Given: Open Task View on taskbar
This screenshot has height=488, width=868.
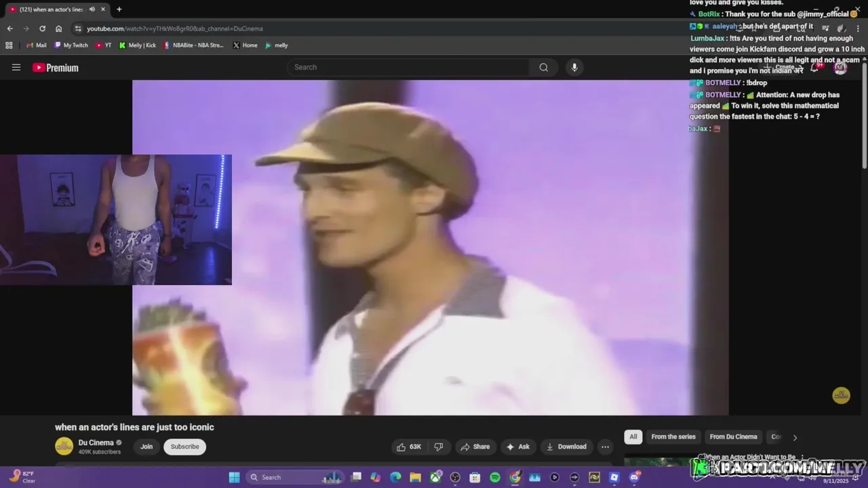Looking at the screenshot, I should click(x=356, y=477).
